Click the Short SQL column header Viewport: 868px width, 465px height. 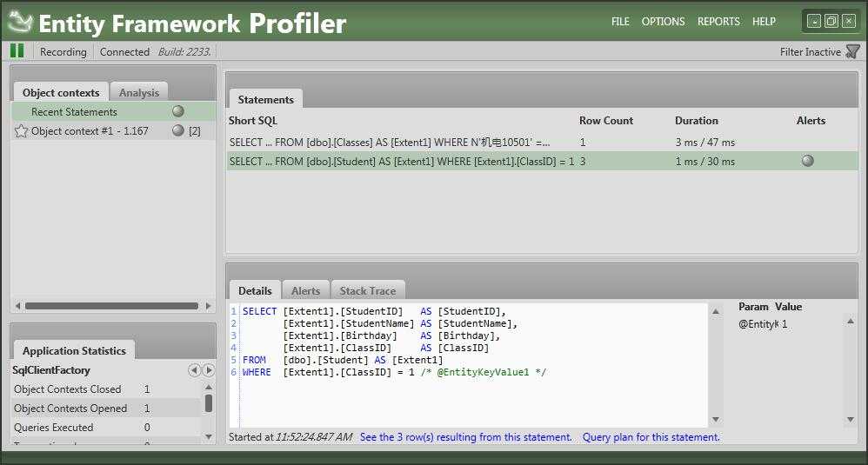(252, 121)
